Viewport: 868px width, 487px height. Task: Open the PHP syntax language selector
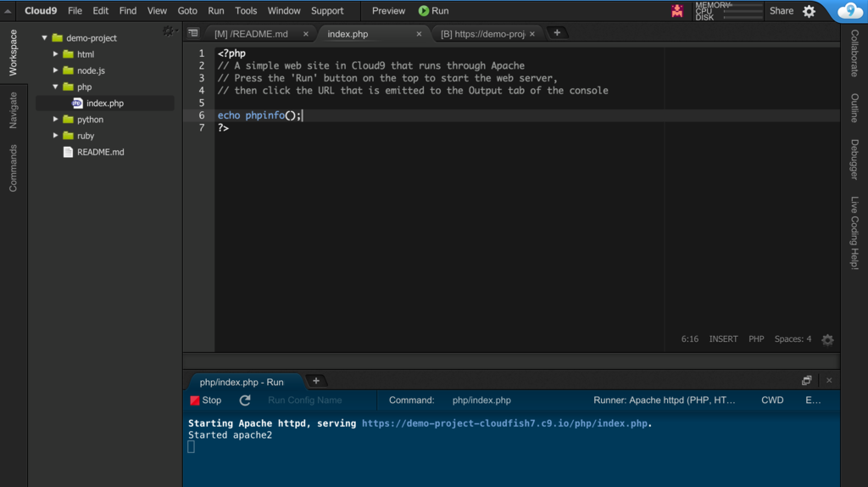(x=756, y=339)
